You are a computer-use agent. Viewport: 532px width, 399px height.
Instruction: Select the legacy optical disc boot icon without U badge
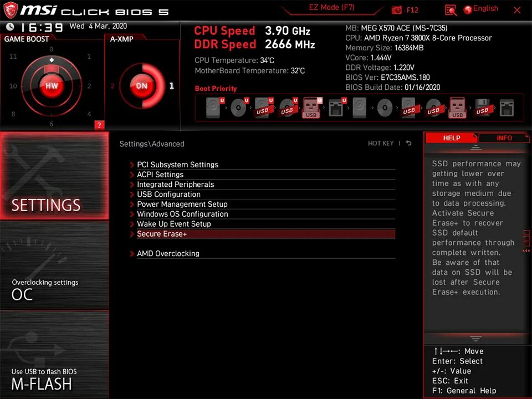385,108
